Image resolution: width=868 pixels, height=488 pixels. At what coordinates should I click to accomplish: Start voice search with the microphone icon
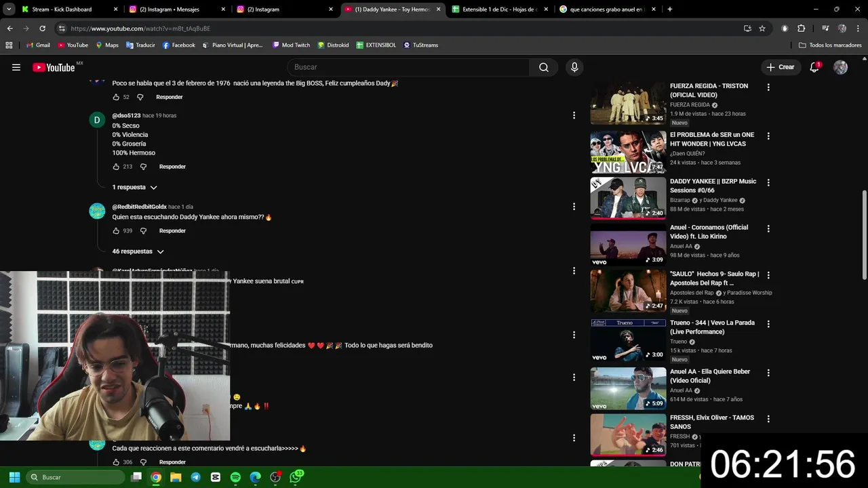coord(574,67)
